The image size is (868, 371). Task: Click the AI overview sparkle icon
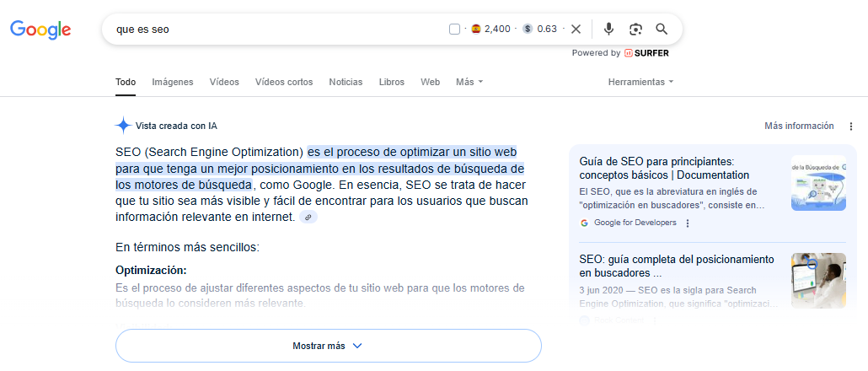tap(123, 126)
